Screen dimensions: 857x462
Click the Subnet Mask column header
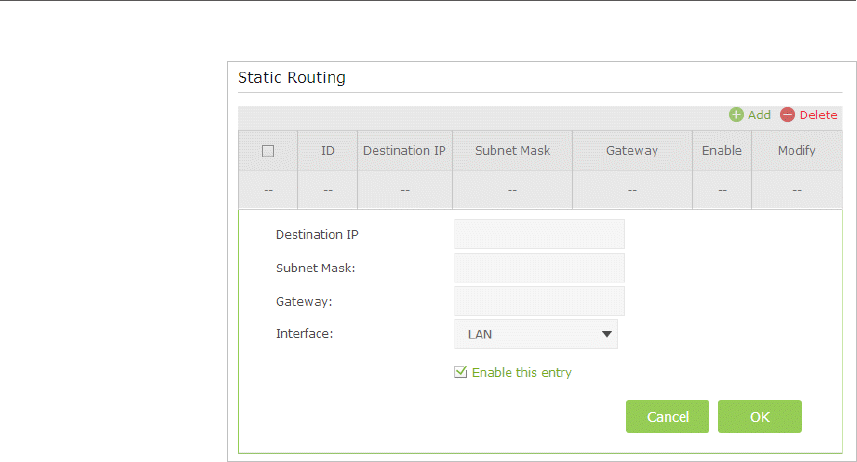(x=512, y=151)
